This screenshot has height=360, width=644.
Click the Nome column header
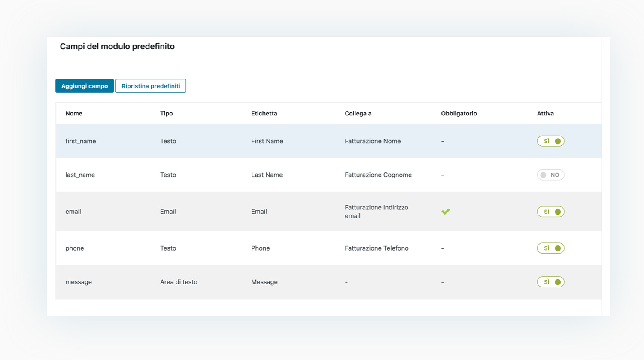74,113
